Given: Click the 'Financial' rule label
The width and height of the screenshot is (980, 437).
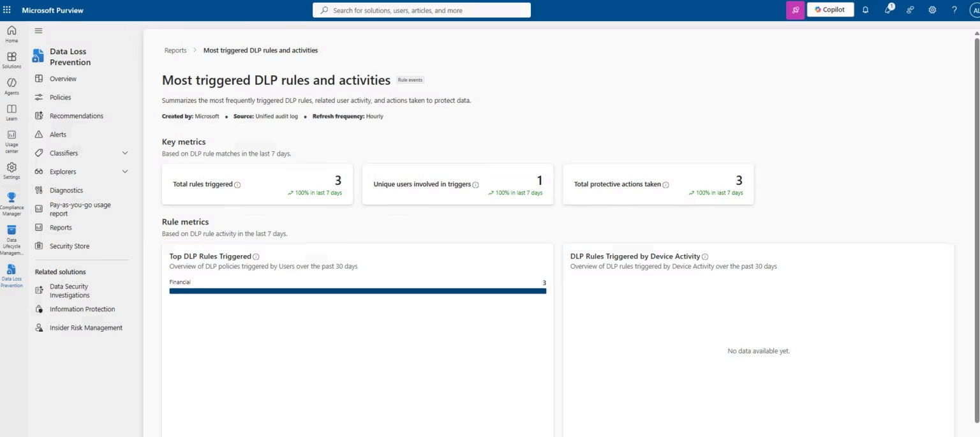Looking at the screenshot, I should click(x=180, y=282).
